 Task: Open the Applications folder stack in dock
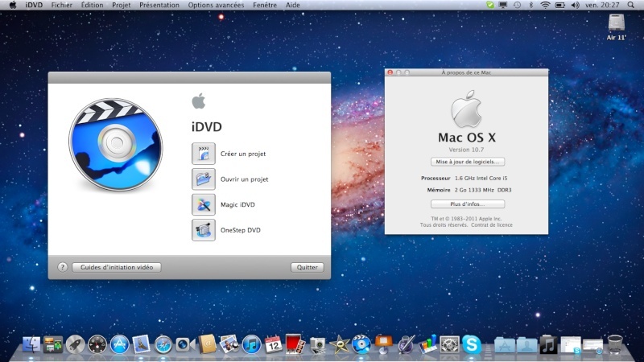point(505,345)
